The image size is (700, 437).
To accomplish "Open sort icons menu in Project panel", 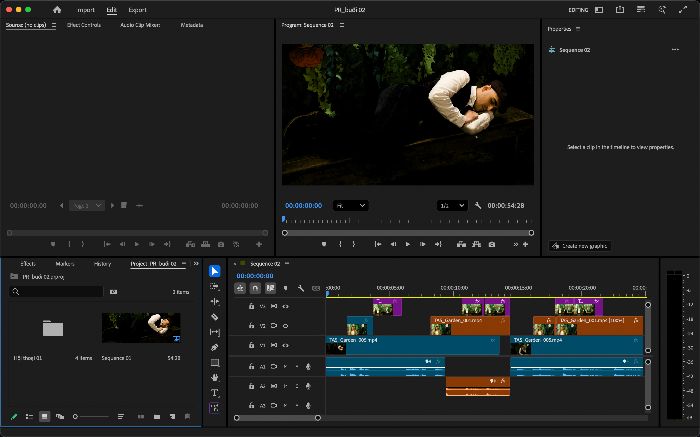I will tap(121, 416).
